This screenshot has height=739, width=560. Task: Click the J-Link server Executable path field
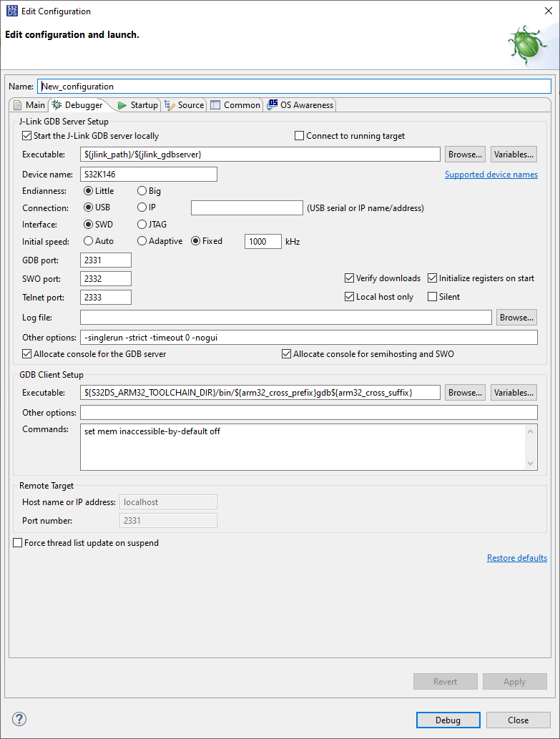point(260,154)
